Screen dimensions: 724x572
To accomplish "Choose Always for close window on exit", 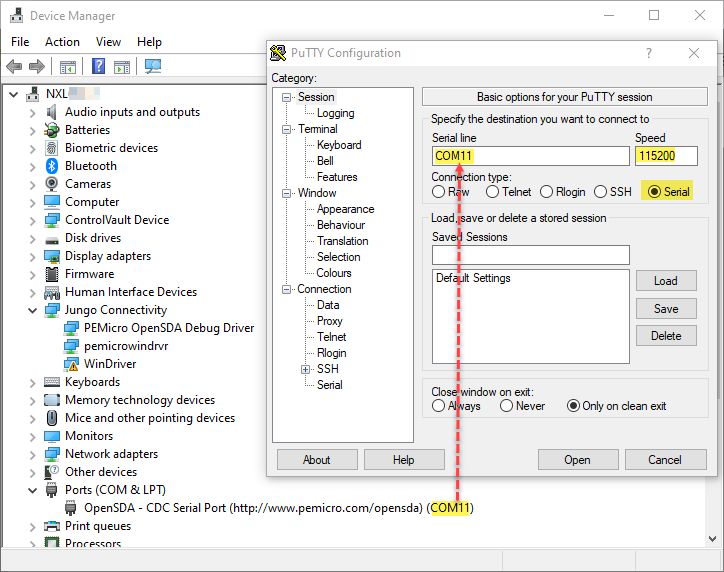I will pyautogui.click(x=456, y=406).
